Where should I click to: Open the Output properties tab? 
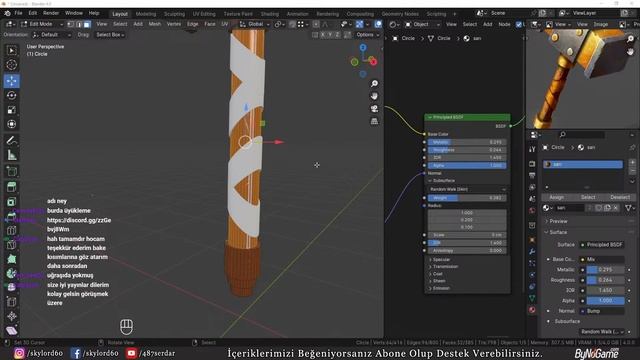(x=532, y=176)
